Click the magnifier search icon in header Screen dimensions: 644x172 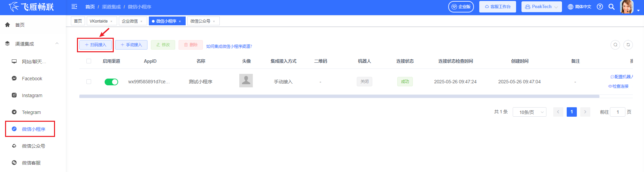click(x=611, y=7)
